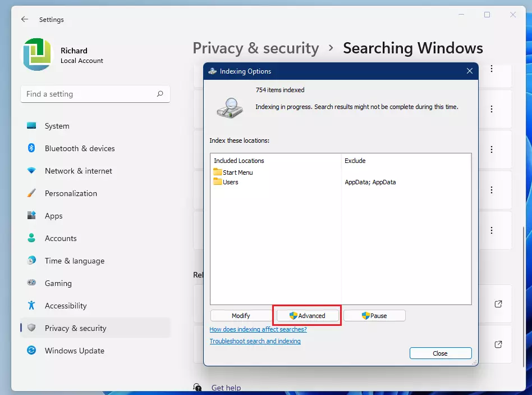This screenshot has width=532, height=395.
Task: Open Accounts settings page
Action: point(95,238)
